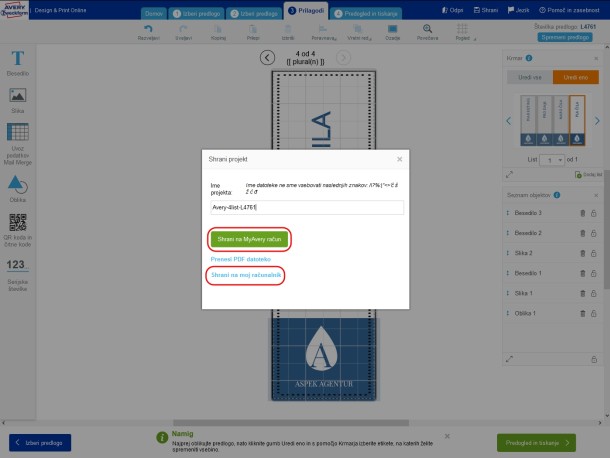
Task: Click the project name input field
Action: (307, 207)
